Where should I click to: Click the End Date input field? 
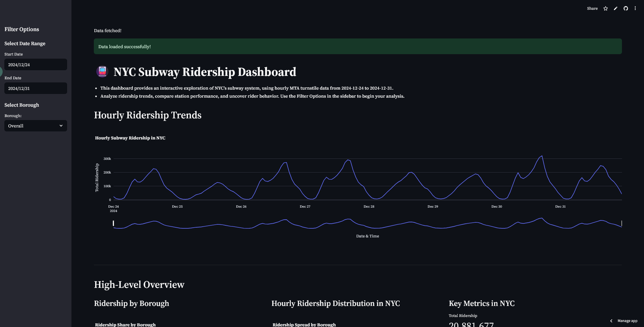35,88
